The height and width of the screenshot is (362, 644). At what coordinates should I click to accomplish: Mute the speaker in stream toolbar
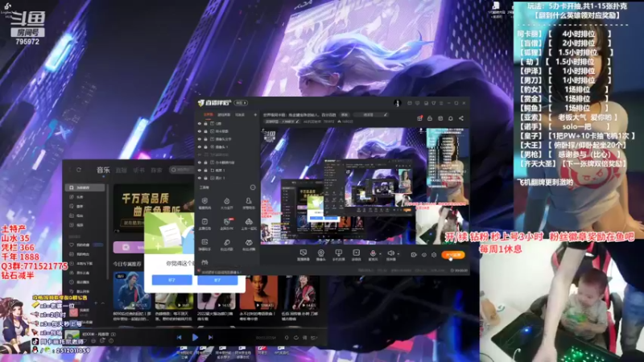[390, 253]
